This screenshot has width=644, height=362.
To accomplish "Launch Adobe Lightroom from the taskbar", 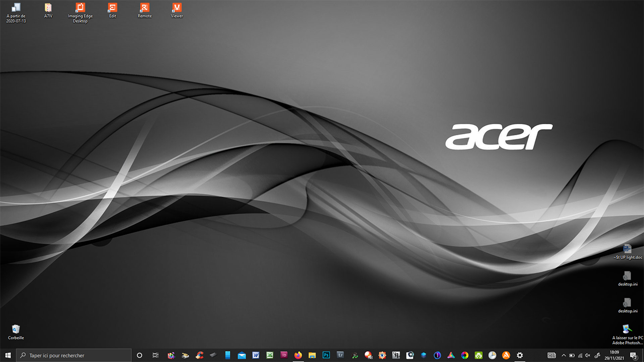I will pos(341,355).
